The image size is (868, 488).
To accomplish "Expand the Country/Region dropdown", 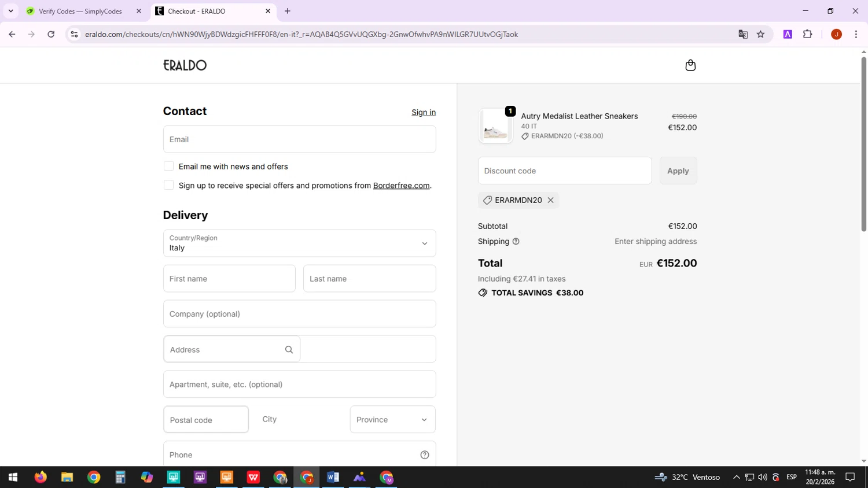I will point(300,243).
